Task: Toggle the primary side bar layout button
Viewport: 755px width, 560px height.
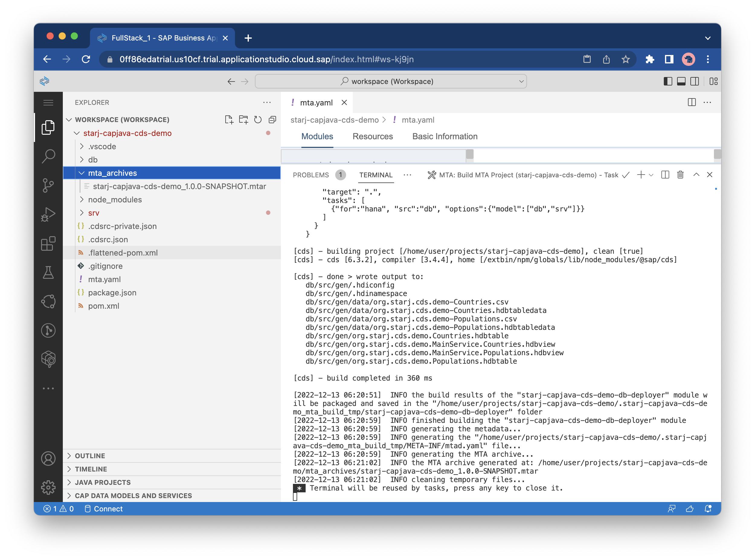Action: pos(668,81)
